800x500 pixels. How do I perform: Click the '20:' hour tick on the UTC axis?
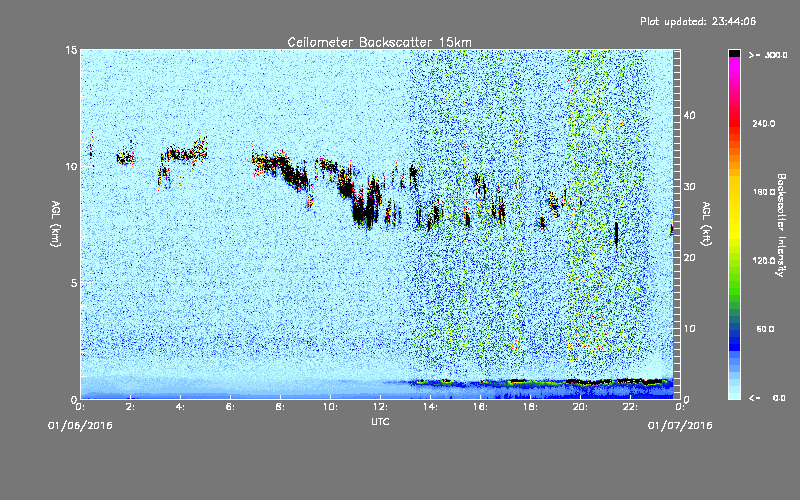tap(580, 407)
